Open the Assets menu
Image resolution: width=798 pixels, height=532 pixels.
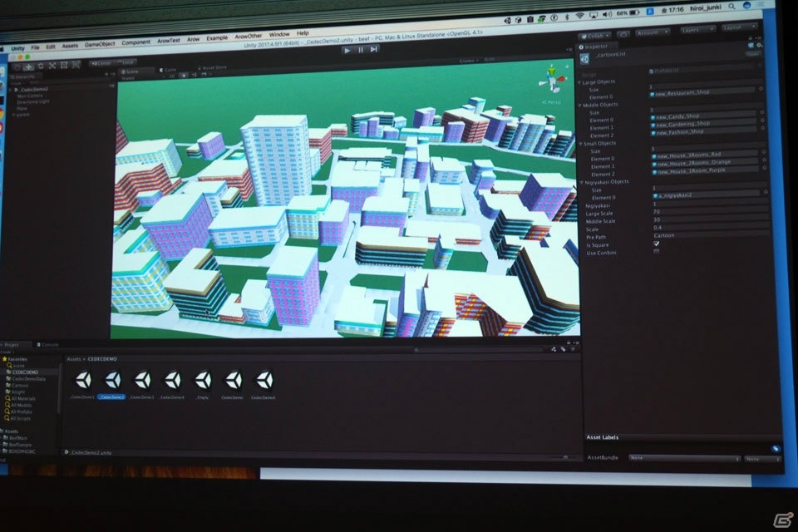70,46
